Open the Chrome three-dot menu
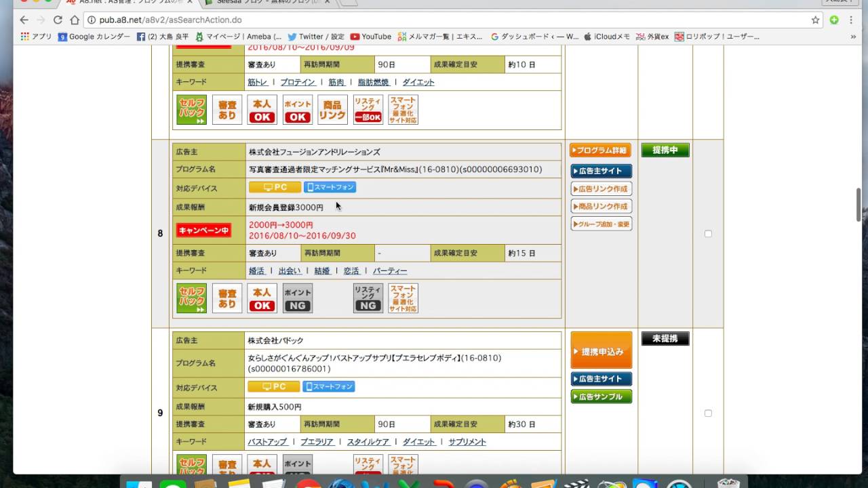This screenshot has width=868, height=488. (x=851, y=20)
